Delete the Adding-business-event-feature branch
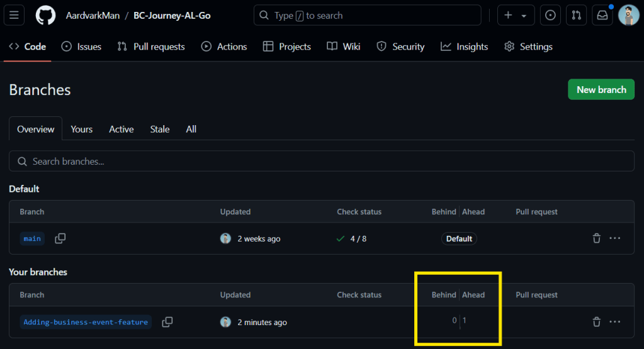Viewport: 644px width, 349px height. click(596, 322)
